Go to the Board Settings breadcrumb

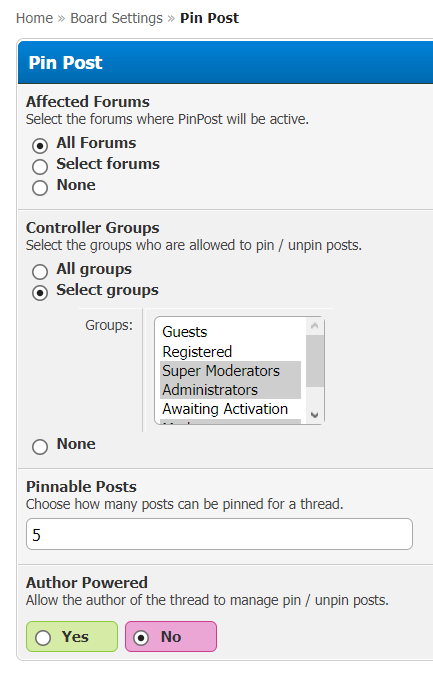pos(116,18)
